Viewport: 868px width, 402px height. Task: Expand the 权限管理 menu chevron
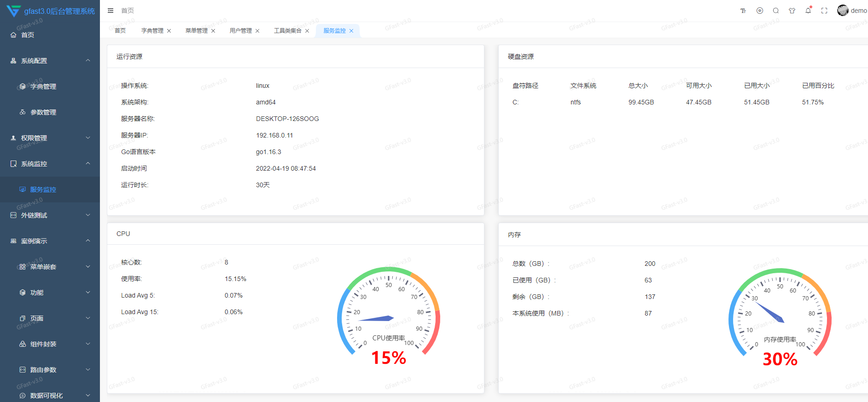(88, 138)
